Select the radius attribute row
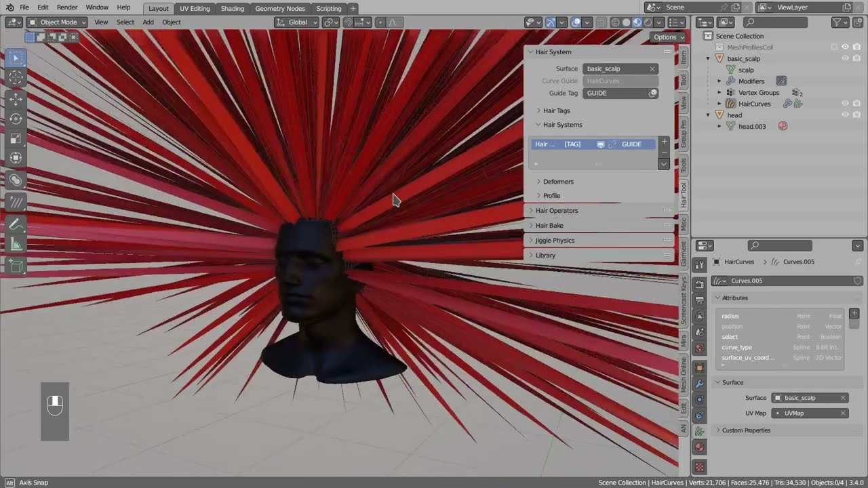 pyautogui.click(x=780, y=316)
